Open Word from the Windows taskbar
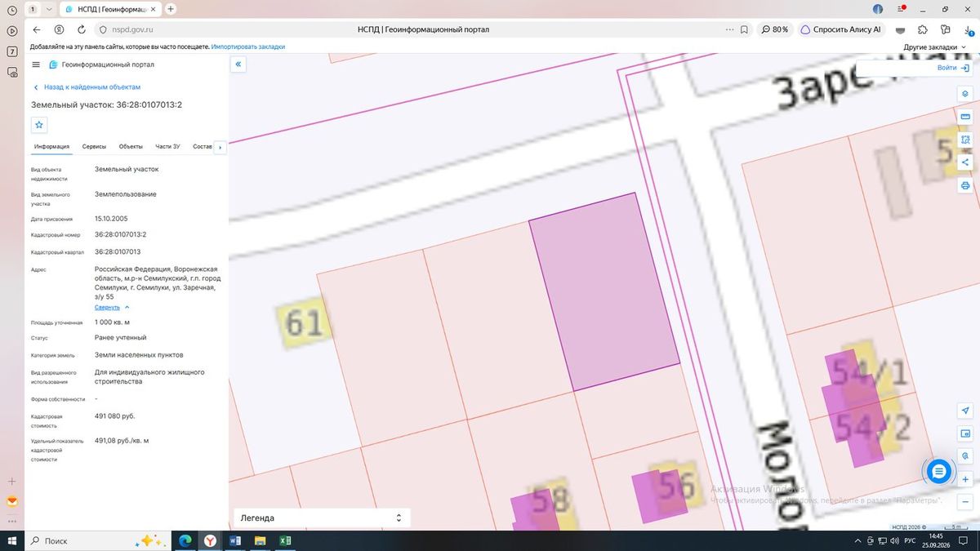 [x=235, y=540]
